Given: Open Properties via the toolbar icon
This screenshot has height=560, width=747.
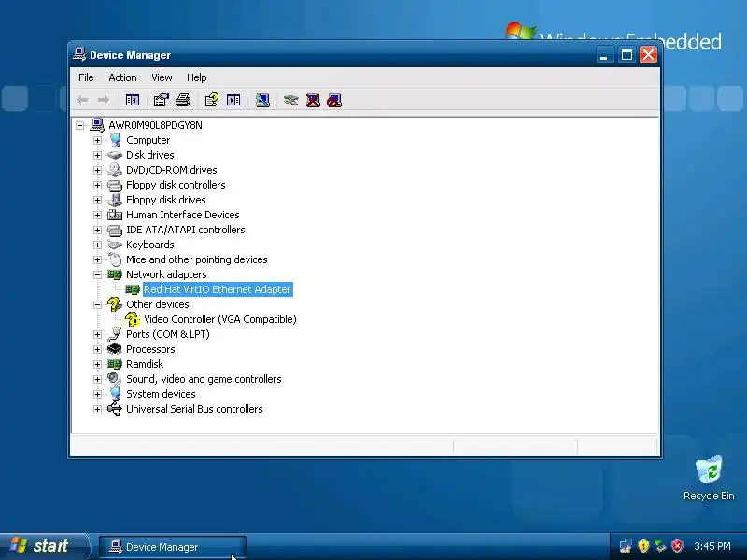Looking at the screenshot, I should click(161, 100).
